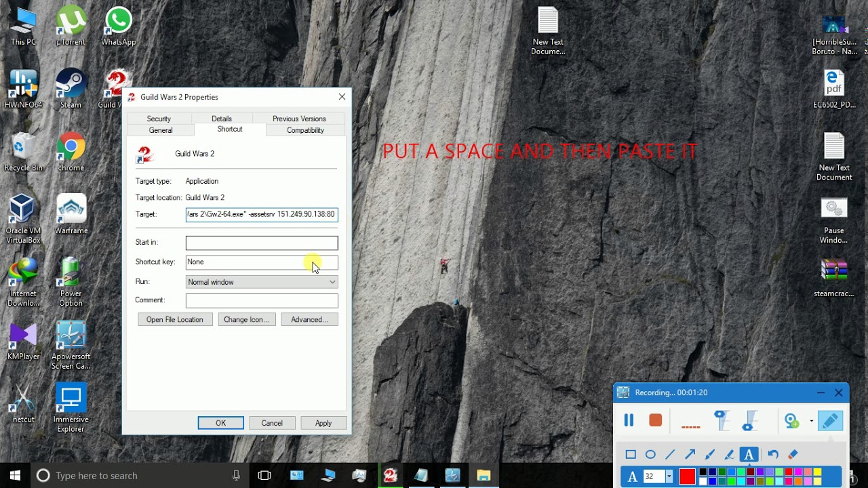Select the Power Option desktop icon

tap(71, 282)
